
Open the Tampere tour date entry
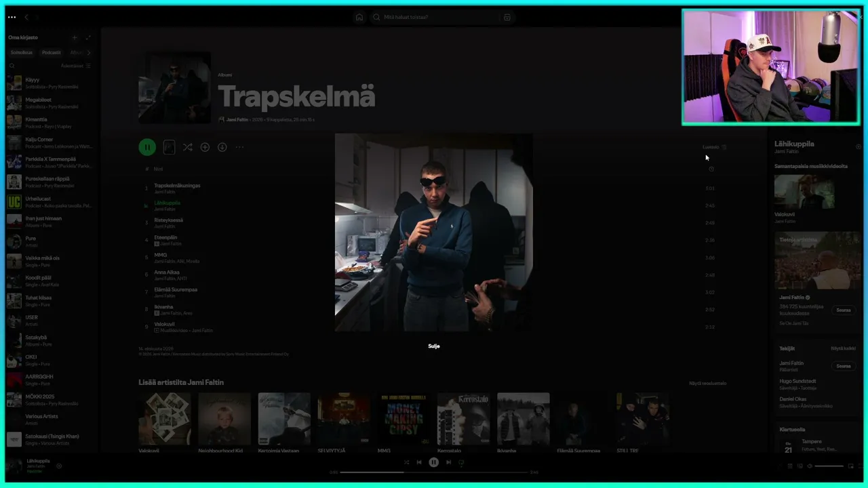817,445
